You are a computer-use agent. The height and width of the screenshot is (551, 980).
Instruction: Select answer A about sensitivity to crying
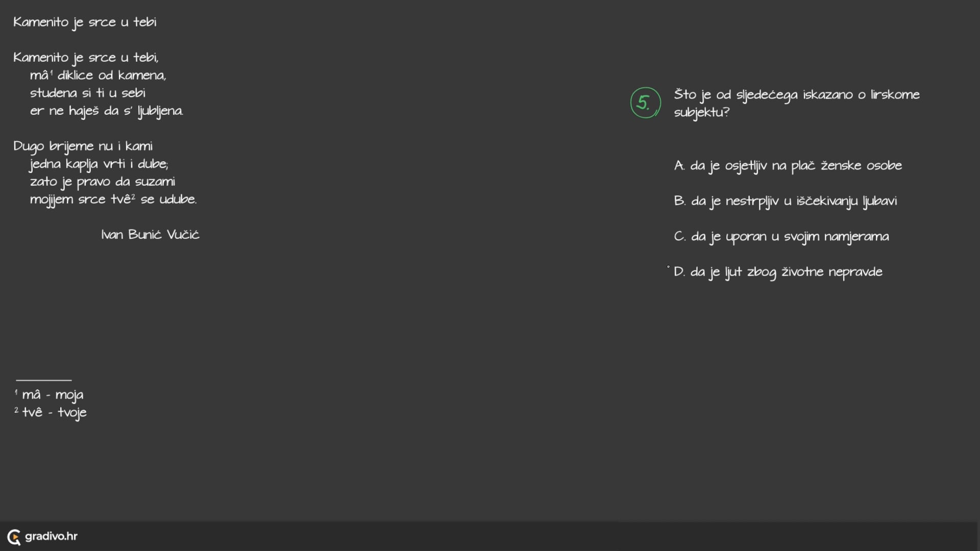(x=788, y=166)
